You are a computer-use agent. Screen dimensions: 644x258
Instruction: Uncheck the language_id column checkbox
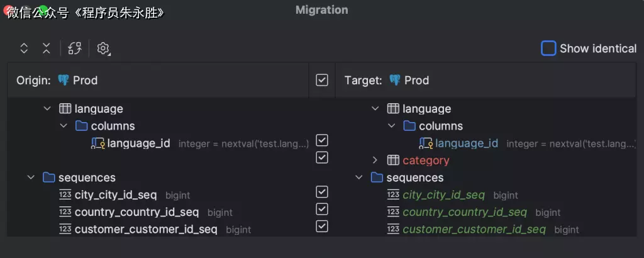(322, 140)
